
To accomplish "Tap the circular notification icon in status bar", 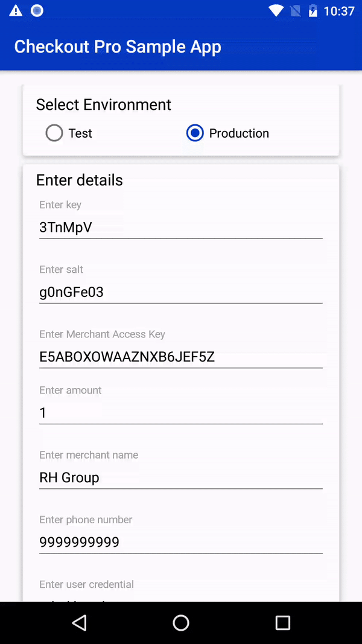I will (x=37, y=11).
